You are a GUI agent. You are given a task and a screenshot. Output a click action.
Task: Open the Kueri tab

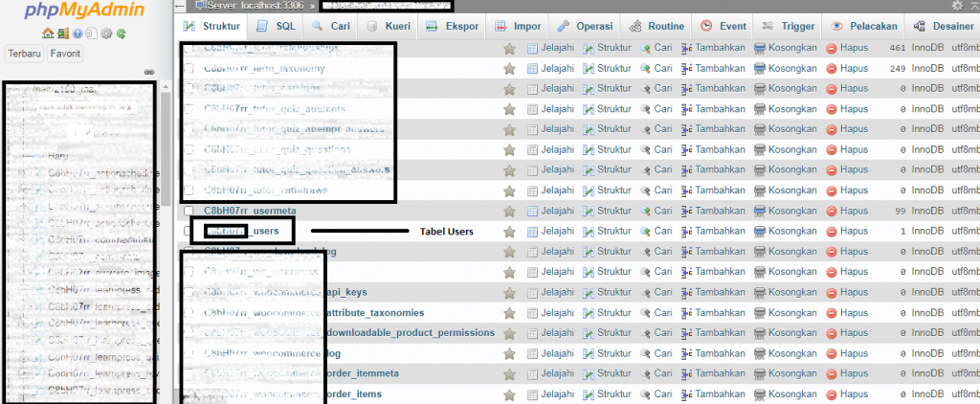(x=389, y=27)
